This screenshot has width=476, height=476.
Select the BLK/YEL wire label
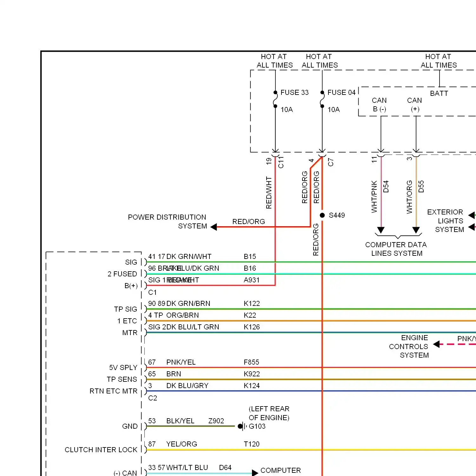click(180, 421)
